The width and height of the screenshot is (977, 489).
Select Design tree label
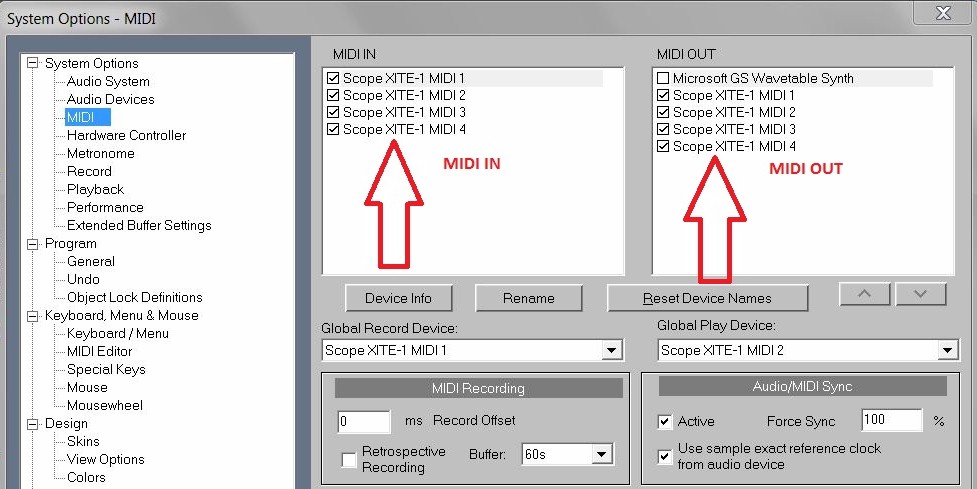click(66, 424)
